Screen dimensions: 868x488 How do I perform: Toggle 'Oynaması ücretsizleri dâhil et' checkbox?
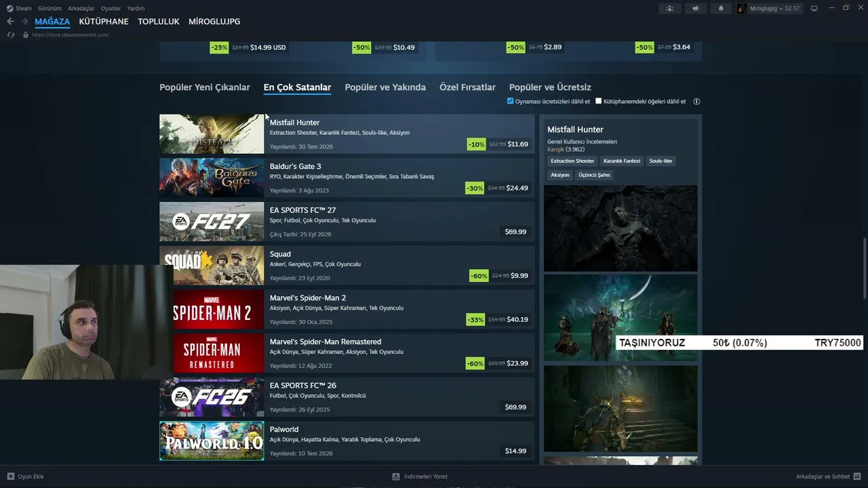tap(511, 101)
